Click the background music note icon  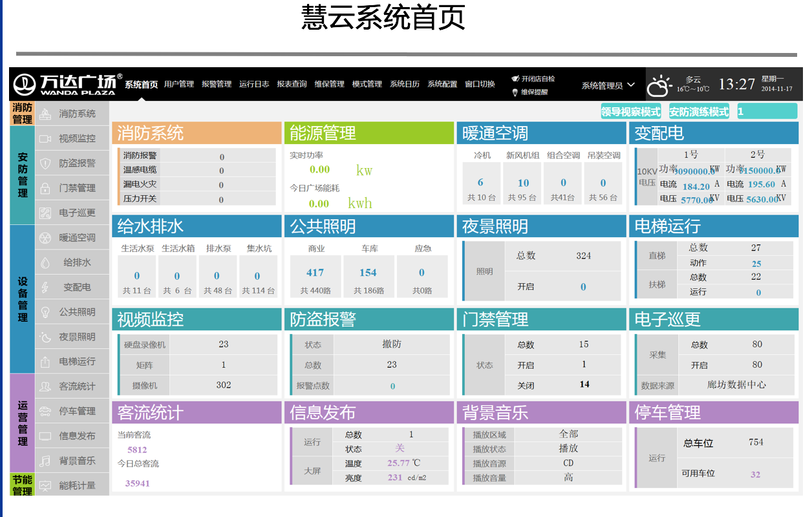45,461
